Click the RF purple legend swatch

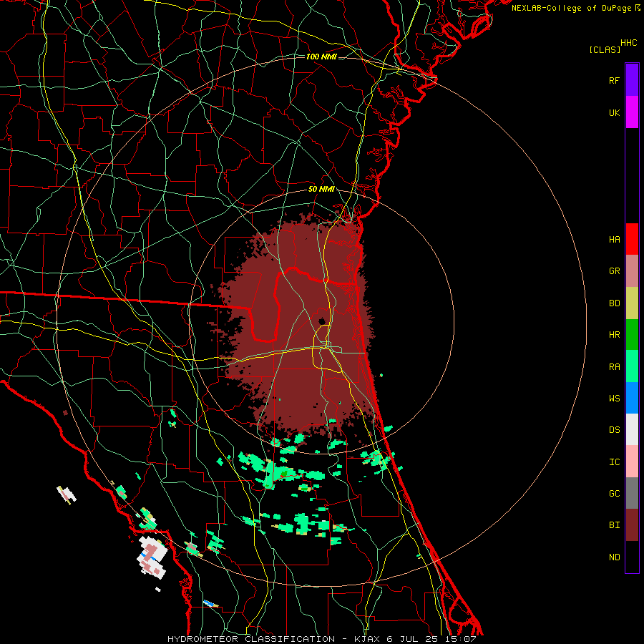tap(632, 80)
